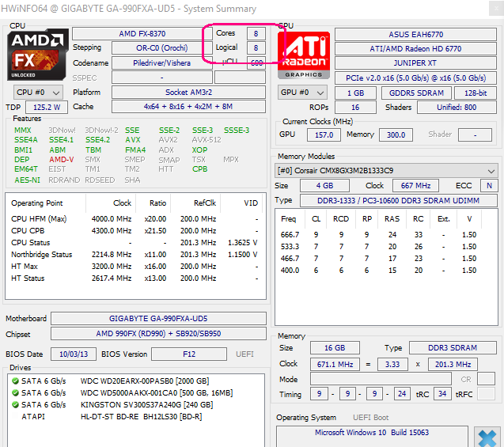Click the Microsoft Windows 10 Build 15063 field
Image resolution: width=504 pixels, height=447 pixels.
pos(372,437)
